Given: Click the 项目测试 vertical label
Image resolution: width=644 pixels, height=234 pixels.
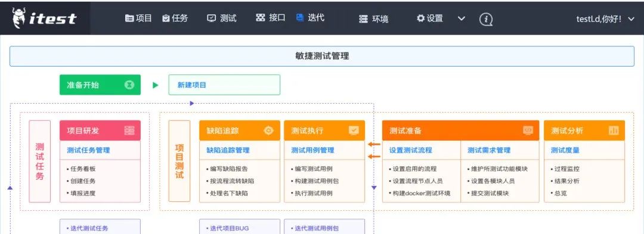Looking at the screenshot, I should 179,161.
